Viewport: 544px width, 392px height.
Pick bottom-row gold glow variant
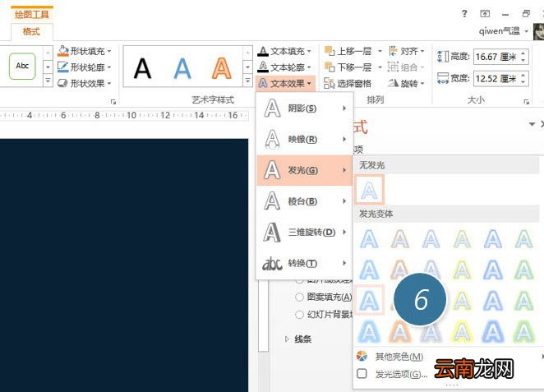[x=462, y=331]
